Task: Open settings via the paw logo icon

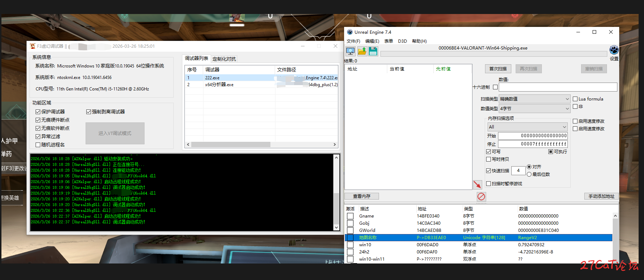Action: [x=614, y=50]
